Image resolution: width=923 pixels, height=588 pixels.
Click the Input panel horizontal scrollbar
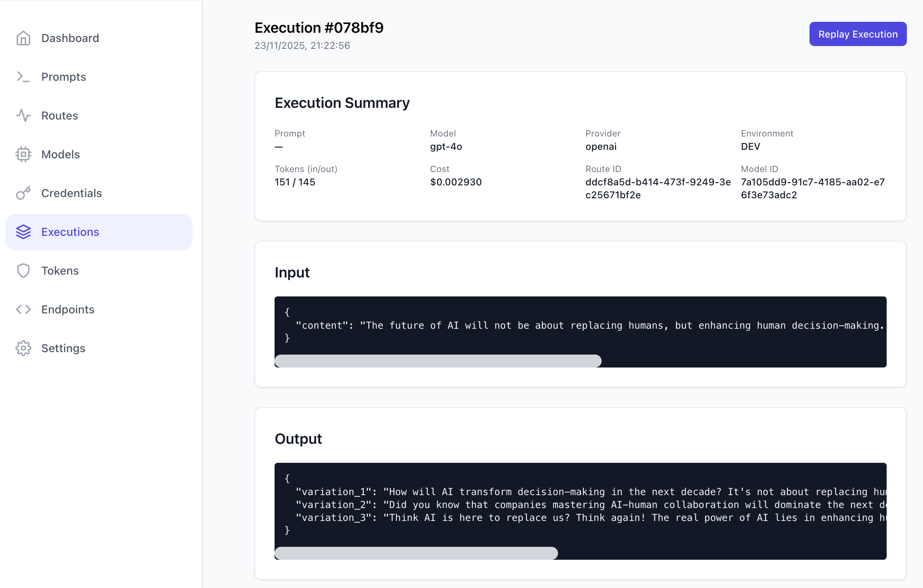(438, 361)
